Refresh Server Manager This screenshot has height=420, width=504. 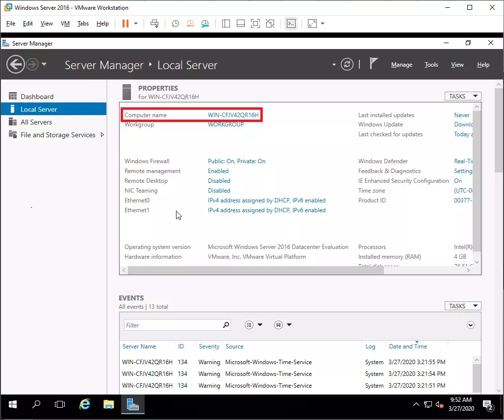[347, 65]
